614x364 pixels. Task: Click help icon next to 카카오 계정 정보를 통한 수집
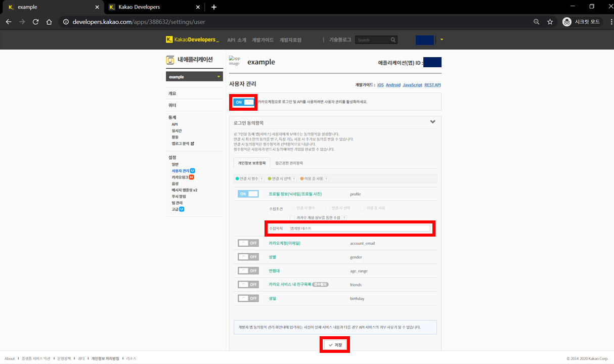click(344, 217)
